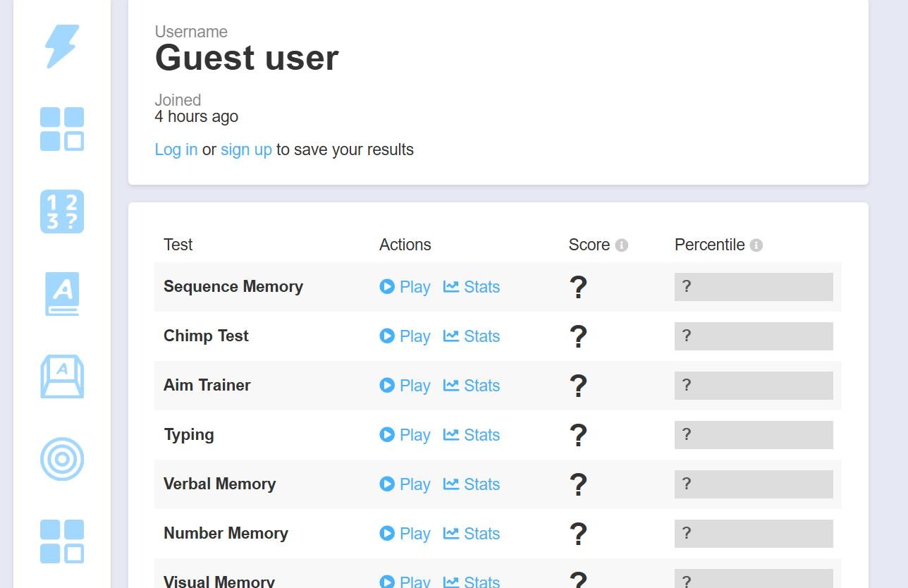
Task: Start the Aim Trainer via Play
Action: (x=405, y=386)
